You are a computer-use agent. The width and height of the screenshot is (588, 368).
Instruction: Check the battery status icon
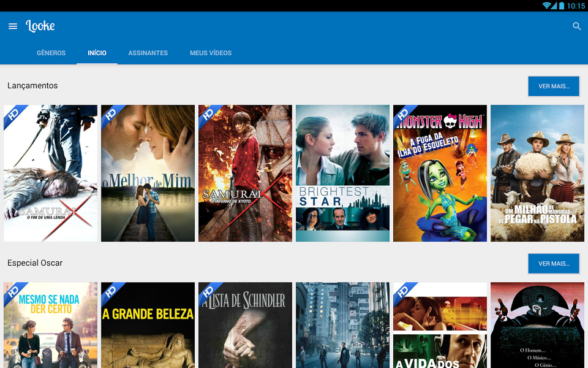pos(562,6)
